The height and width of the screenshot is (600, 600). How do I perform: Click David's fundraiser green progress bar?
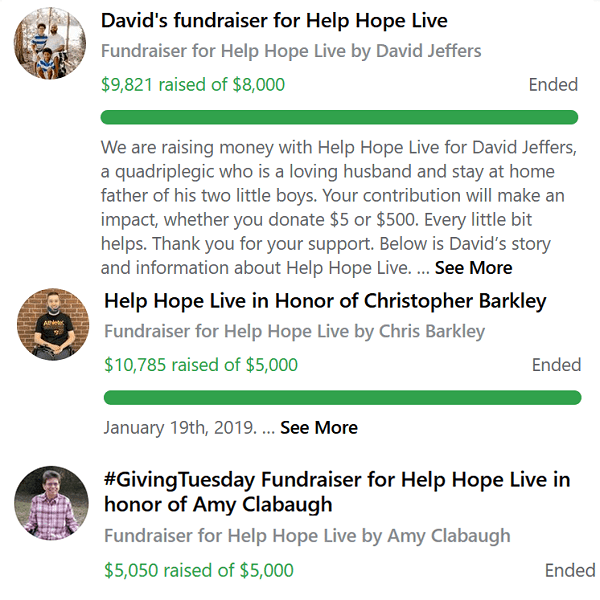(339, 117)
